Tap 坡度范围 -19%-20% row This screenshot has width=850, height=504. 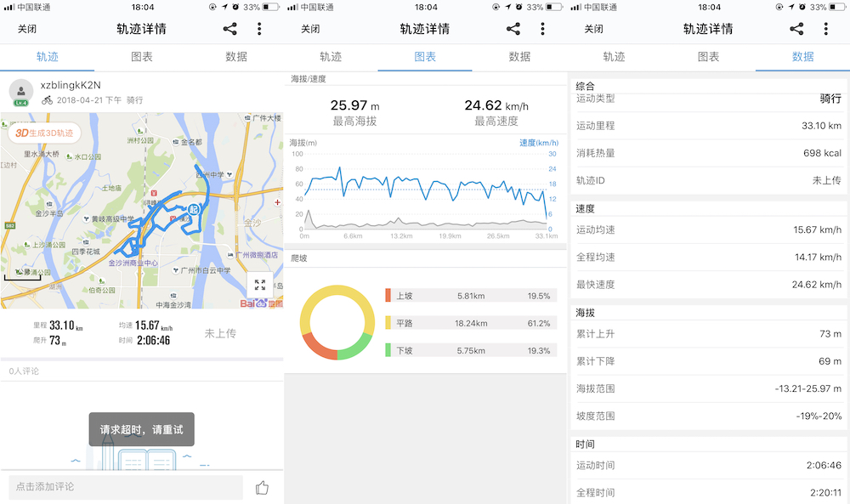click(x=709, y=416)
